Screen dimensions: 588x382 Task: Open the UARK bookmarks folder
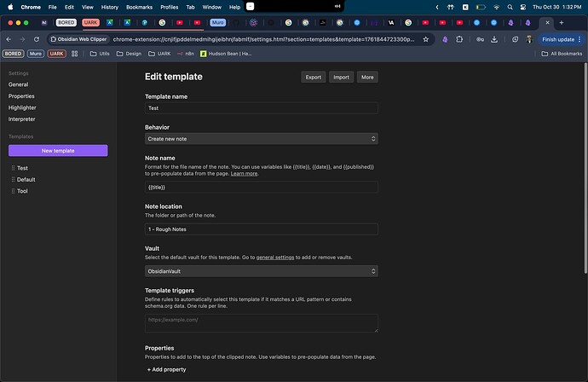[159, 54]
